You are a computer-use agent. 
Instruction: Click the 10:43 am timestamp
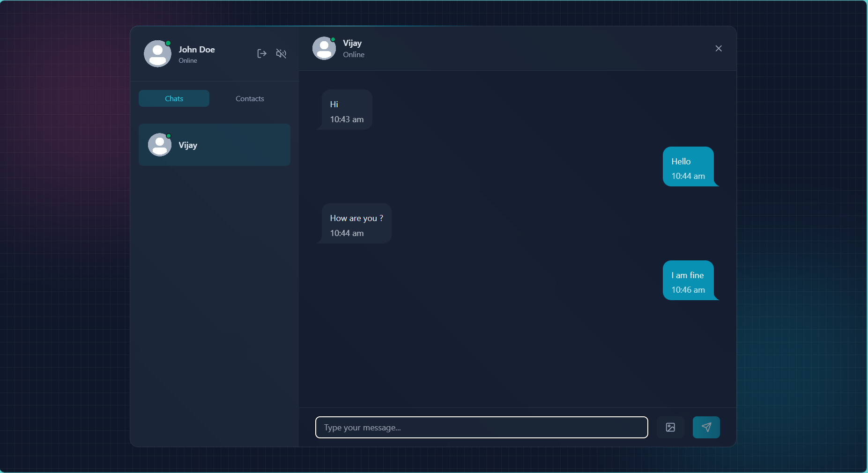point(347,119)
